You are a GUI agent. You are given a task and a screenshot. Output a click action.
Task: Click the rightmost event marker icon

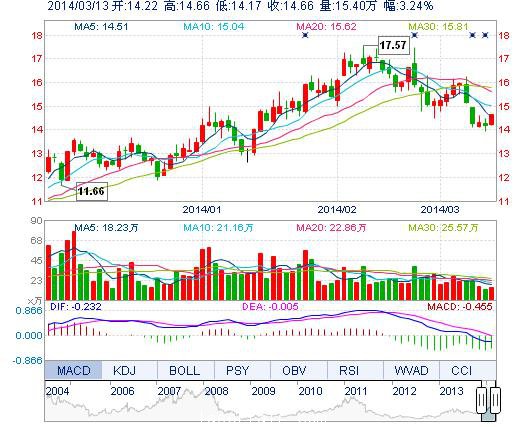(485, 35)
